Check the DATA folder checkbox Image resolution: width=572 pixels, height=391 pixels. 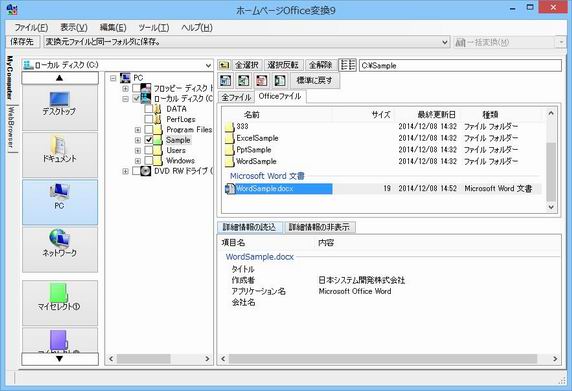coord(148,109)
